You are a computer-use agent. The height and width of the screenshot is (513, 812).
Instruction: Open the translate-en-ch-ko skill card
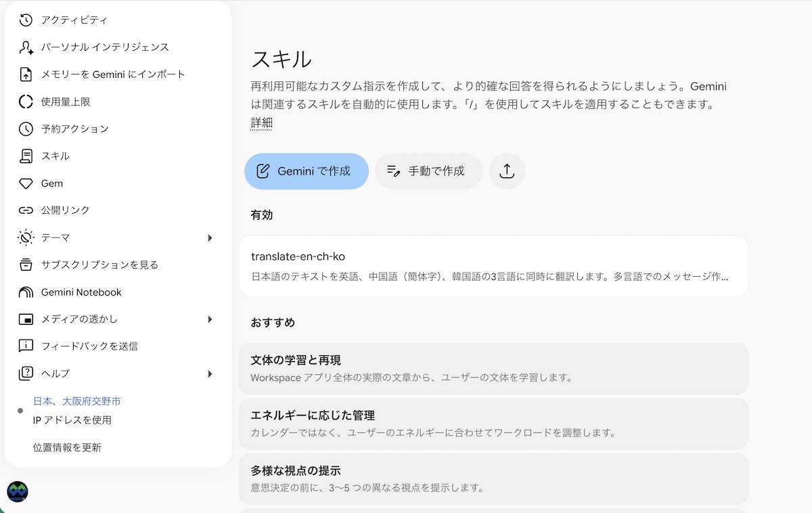pos(494,266)
